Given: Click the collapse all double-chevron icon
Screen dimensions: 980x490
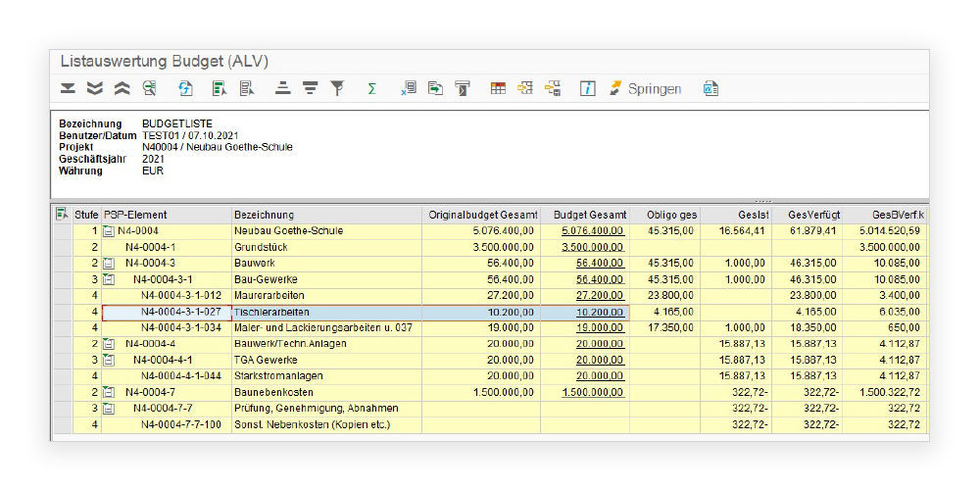Looking at the screenshot, I should coord(122,88).
